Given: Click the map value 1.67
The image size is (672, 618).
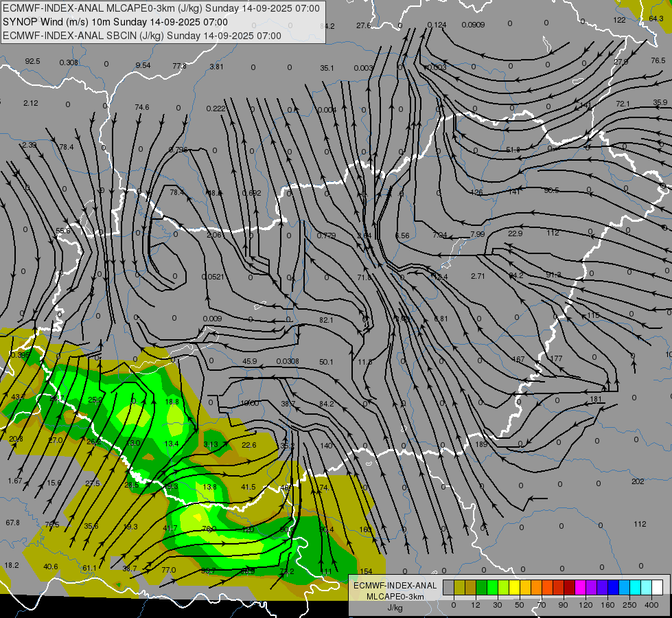Looking at the screenshot, I should (x=15, y=481).
